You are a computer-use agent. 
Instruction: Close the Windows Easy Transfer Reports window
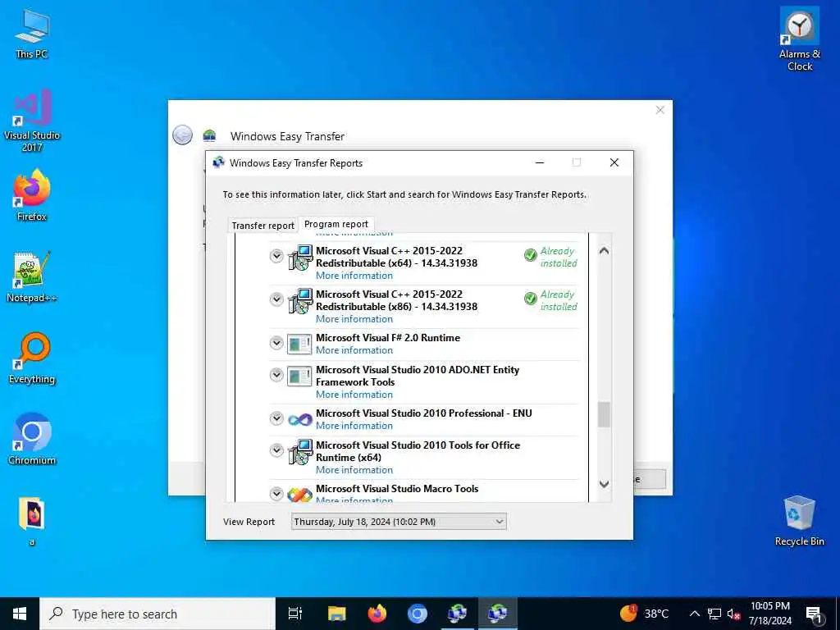pos(614,162)
